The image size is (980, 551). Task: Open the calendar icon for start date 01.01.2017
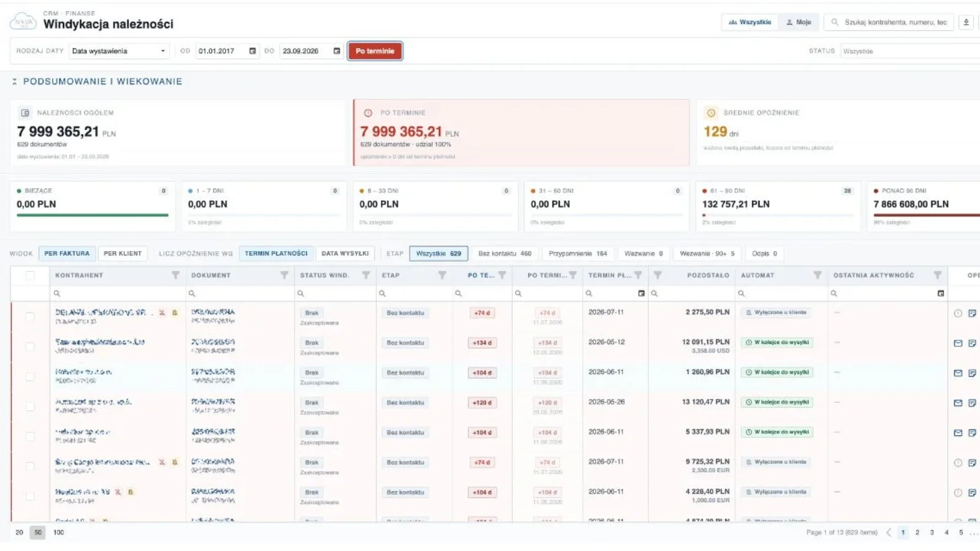point(252,51)
